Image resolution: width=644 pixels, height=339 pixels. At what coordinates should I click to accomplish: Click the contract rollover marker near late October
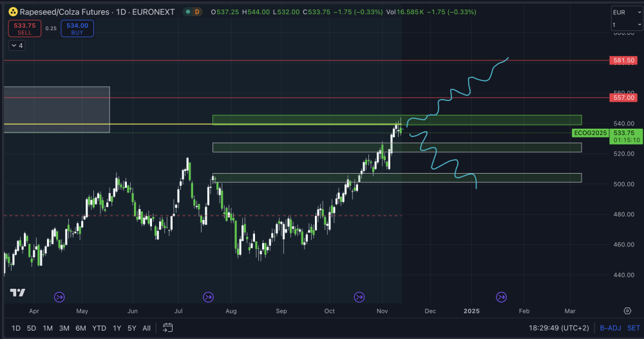359,297
